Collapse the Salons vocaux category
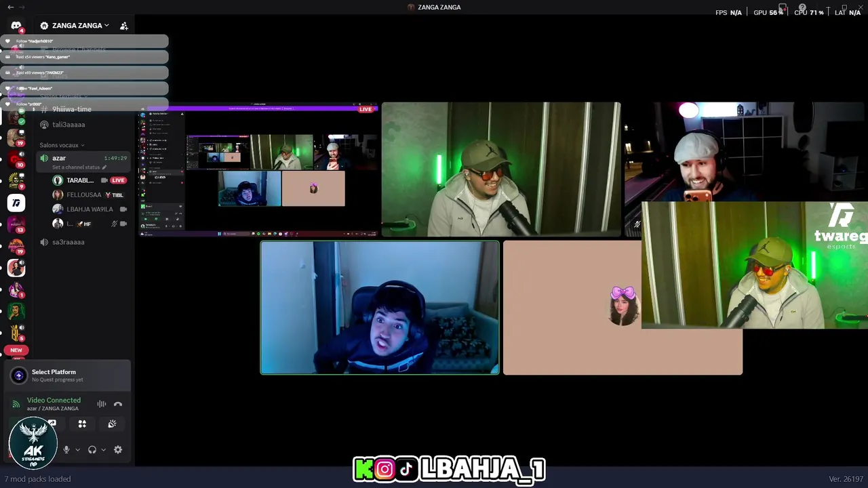This screenshot has width=868, height=488. (62, 145)
